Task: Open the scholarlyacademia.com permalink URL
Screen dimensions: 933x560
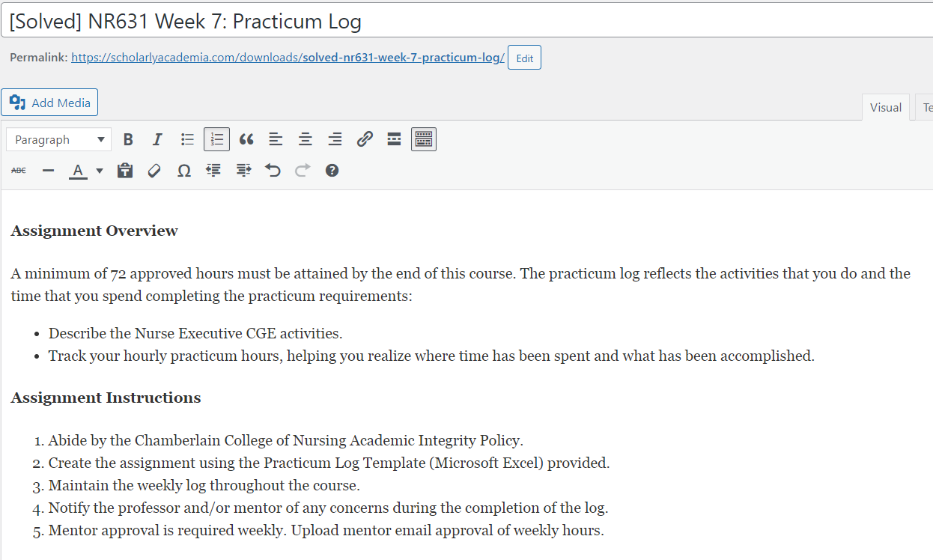Action: [x=288, y=58]
